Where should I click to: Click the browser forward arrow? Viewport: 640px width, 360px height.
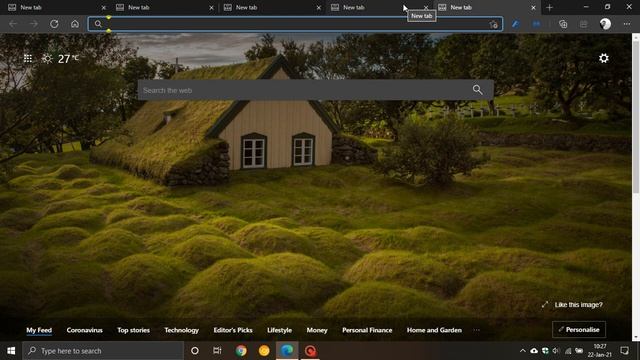coord(33,24)
